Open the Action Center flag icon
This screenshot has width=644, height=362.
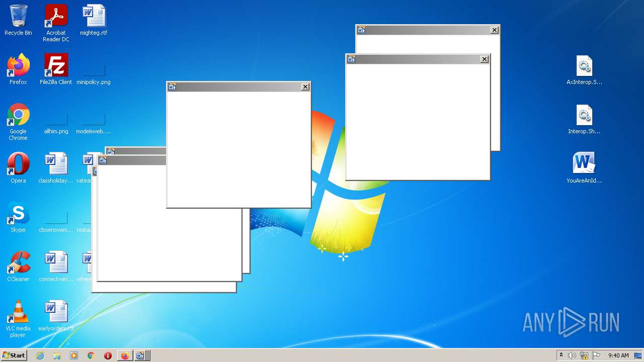(x=596, y=355)
